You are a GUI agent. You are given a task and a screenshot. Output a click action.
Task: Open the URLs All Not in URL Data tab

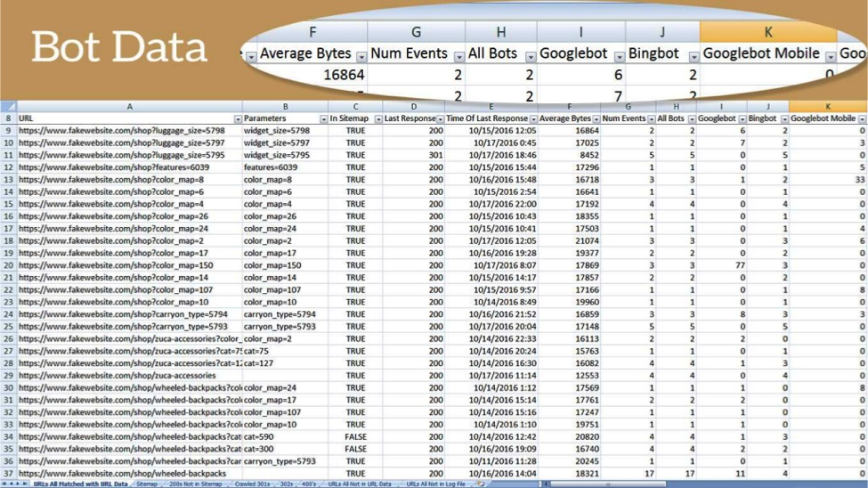coord(360,484)
